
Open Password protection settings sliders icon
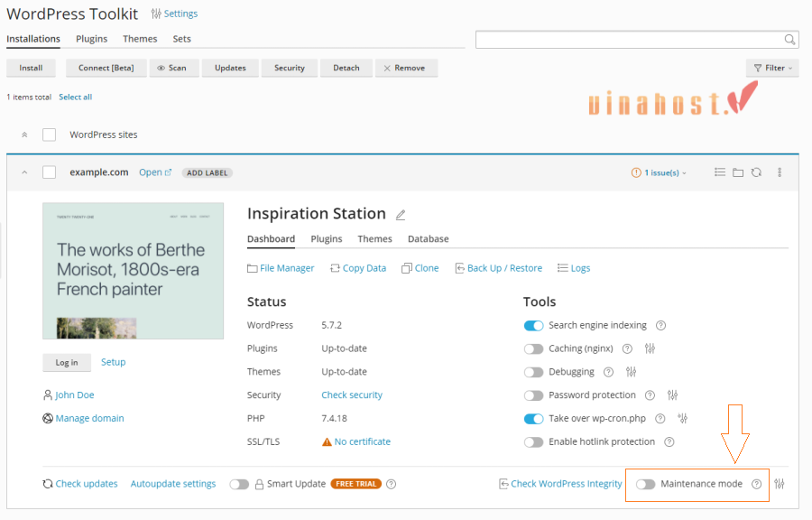[x=672, y=395]
